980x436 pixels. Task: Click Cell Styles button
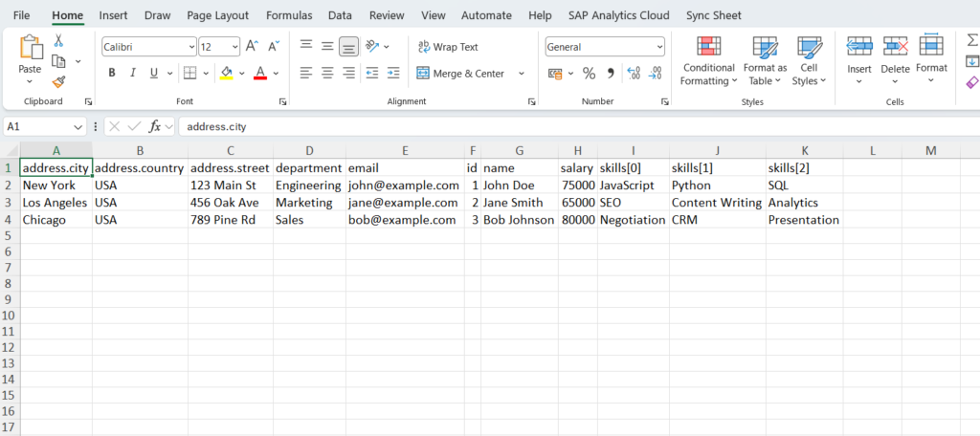coord(810,60)
